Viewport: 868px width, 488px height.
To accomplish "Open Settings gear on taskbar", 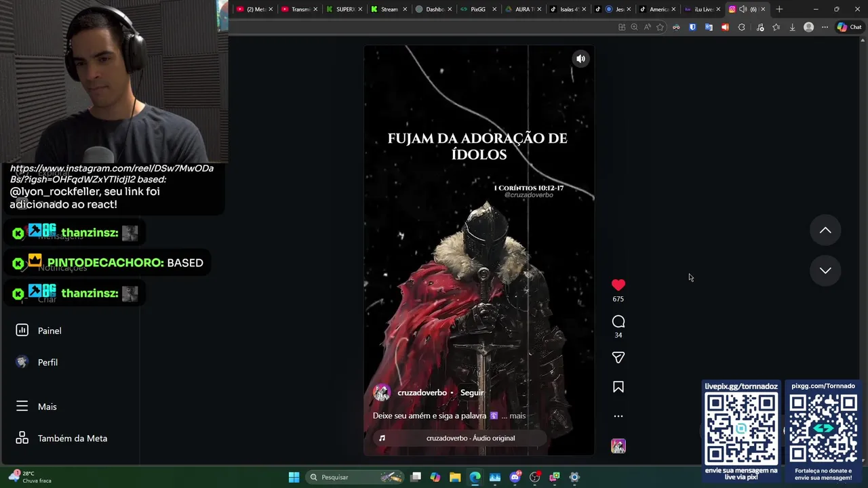I will (574, 477).
